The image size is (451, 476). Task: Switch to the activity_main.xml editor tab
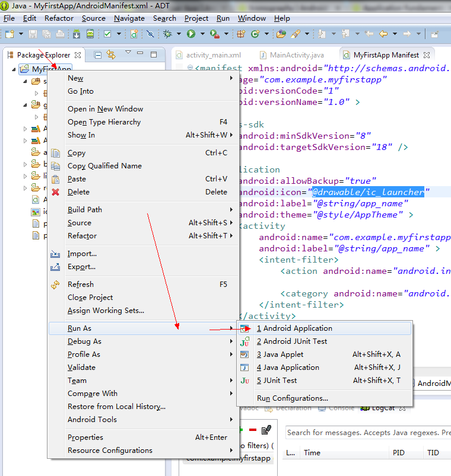[x=209, y=55]
